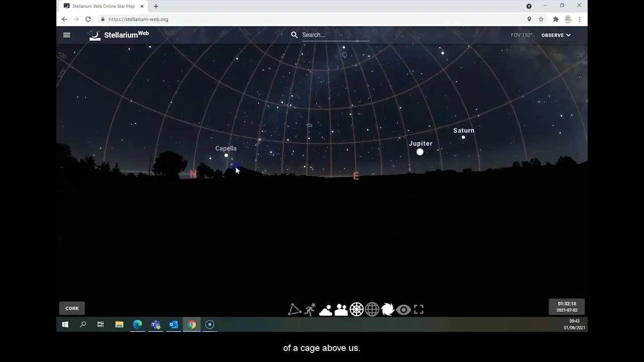Select the Stellarium Web Online Star Map tab
The image size is (644, 362).
(x=103, y=6)
